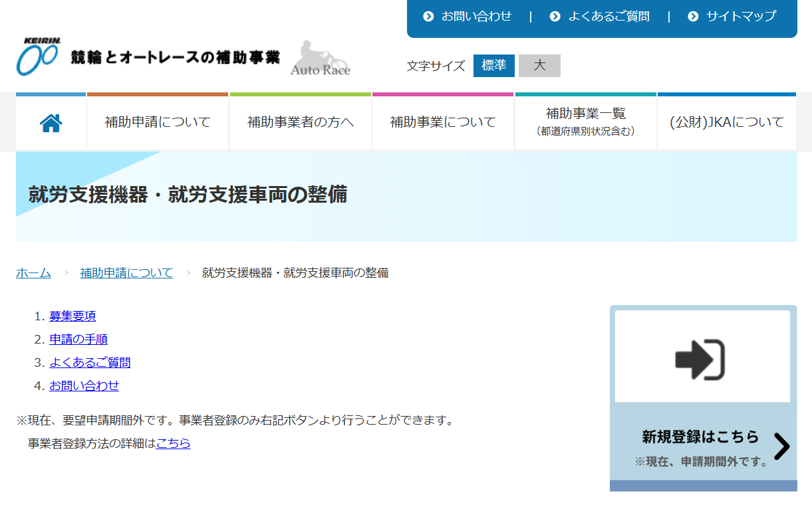Viewport: 812px width, 515px height.
Task: Click notice text ※現在、要望申請期間外です
Action: pyautogui.click(x=96, y=421)
